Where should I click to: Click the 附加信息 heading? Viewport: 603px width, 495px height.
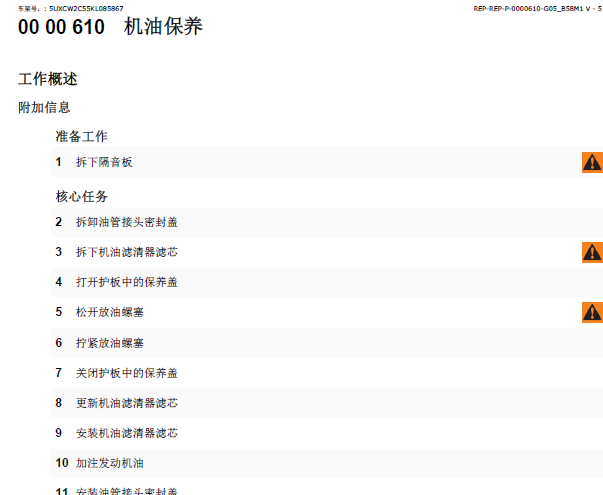coord(44,107)
